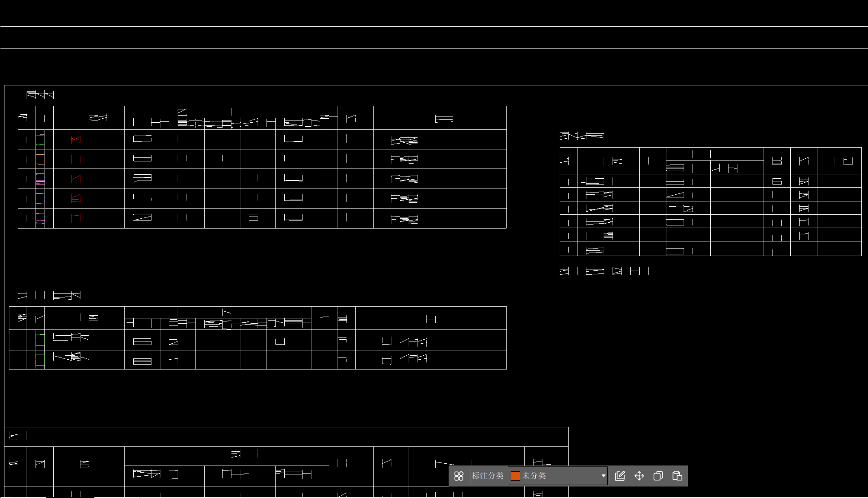
Task: Click the 标注分类 label text
Action: [487, 476]
